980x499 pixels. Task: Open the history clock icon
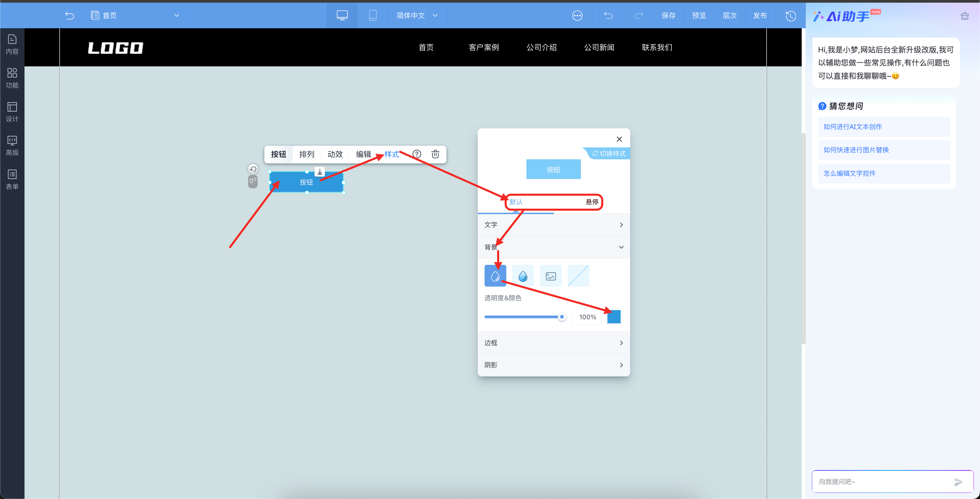point(790,16)
